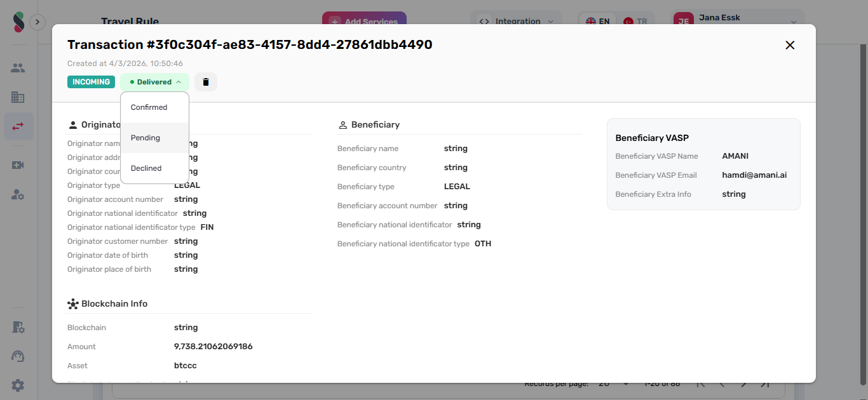Click the transaction ID title
Viewport: 868px width, 400px height.
click(x=250, y=44)
